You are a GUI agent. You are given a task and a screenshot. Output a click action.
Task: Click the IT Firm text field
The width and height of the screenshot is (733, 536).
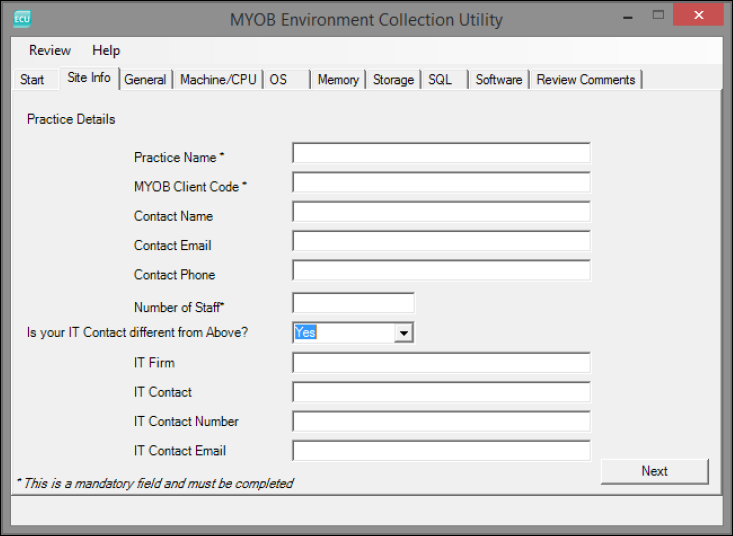(x=441, y=363)
